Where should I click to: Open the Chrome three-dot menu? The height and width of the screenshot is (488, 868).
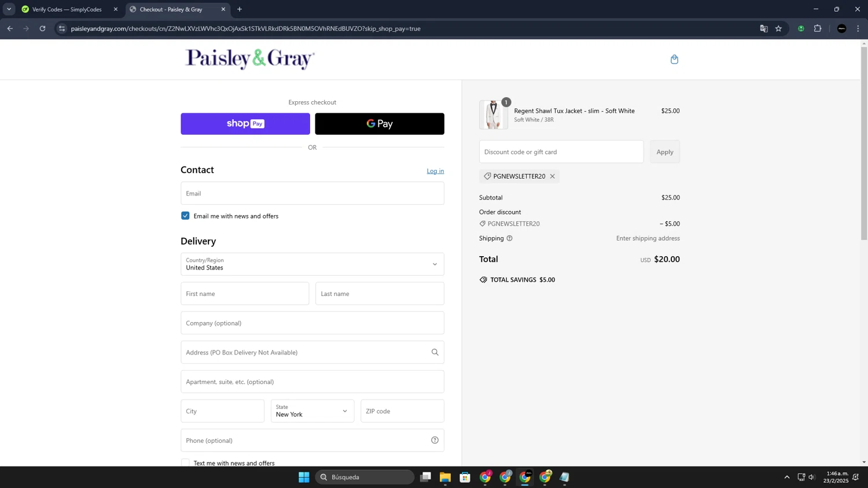tap(858, 28)
